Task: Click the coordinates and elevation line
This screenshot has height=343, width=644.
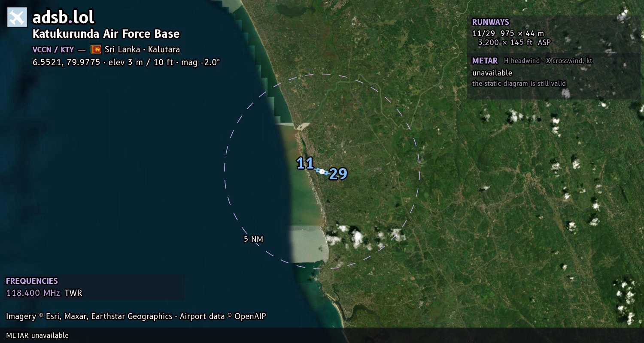Action: coord(126,62)
